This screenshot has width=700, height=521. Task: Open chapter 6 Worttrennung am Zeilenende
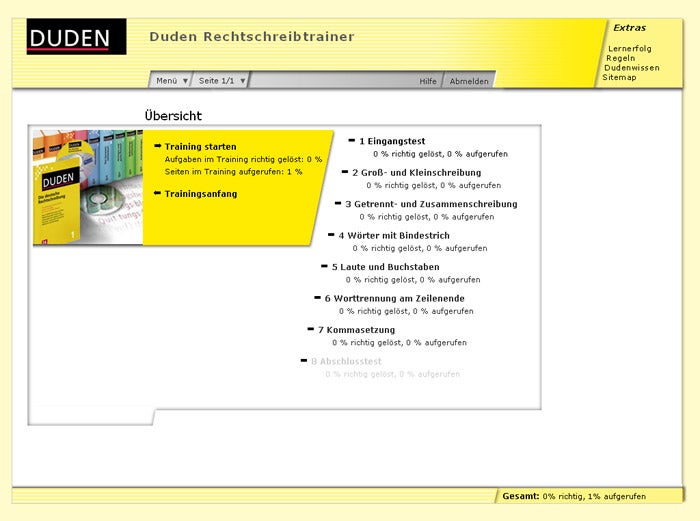[x=395, y=298]
